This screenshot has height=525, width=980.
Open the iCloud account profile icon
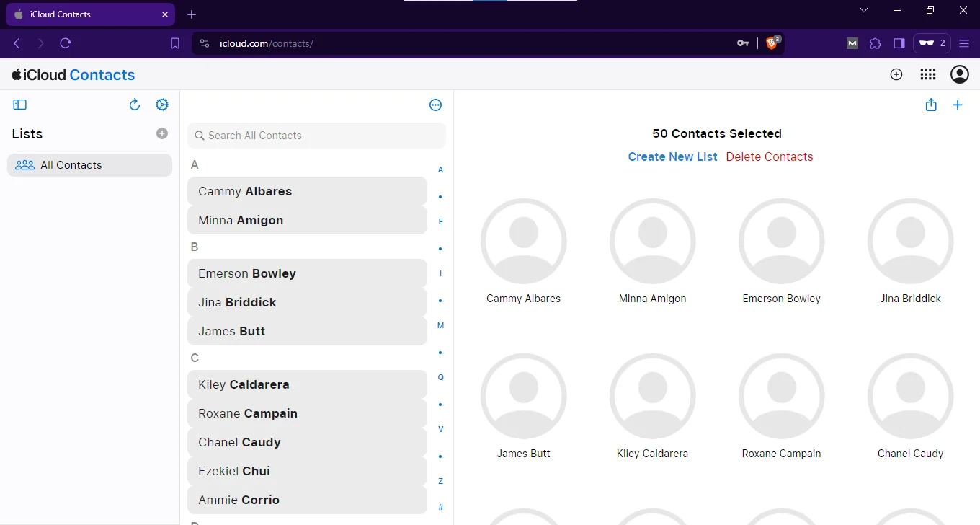click(960, 74)
